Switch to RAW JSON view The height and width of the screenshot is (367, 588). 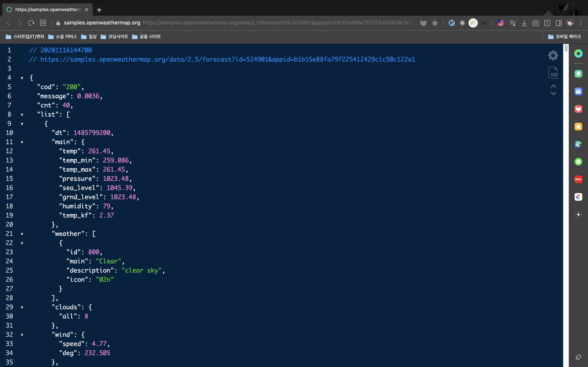click(553, 73)
